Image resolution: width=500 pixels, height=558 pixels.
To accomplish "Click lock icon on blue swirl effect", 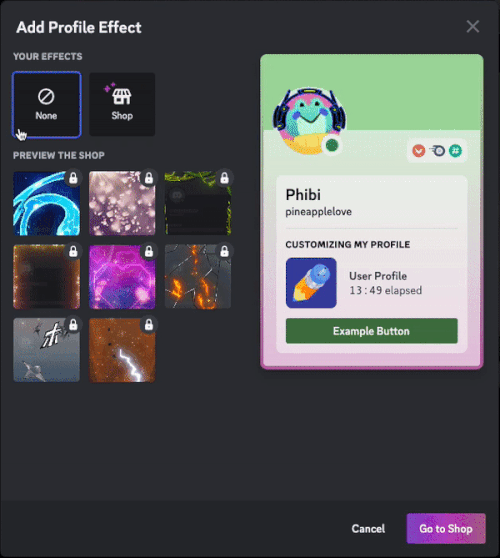I will [73, 178].
